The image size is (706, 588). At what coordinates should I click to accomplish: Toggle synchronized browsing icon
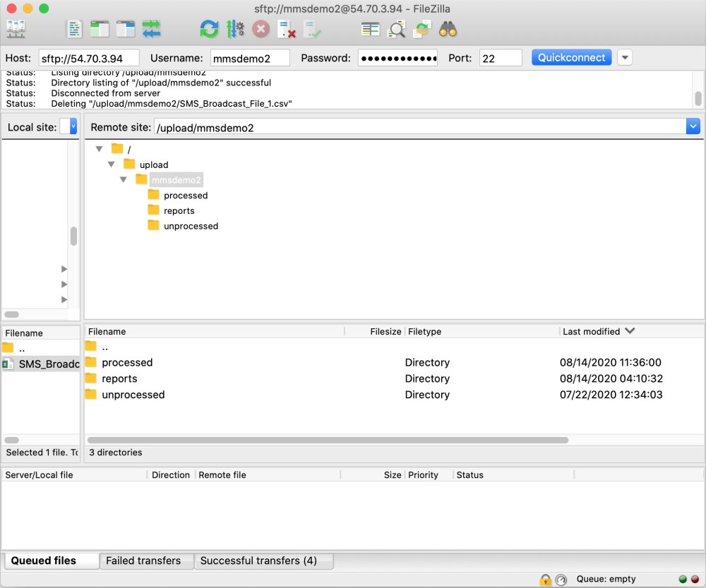(x=422, y=30)
